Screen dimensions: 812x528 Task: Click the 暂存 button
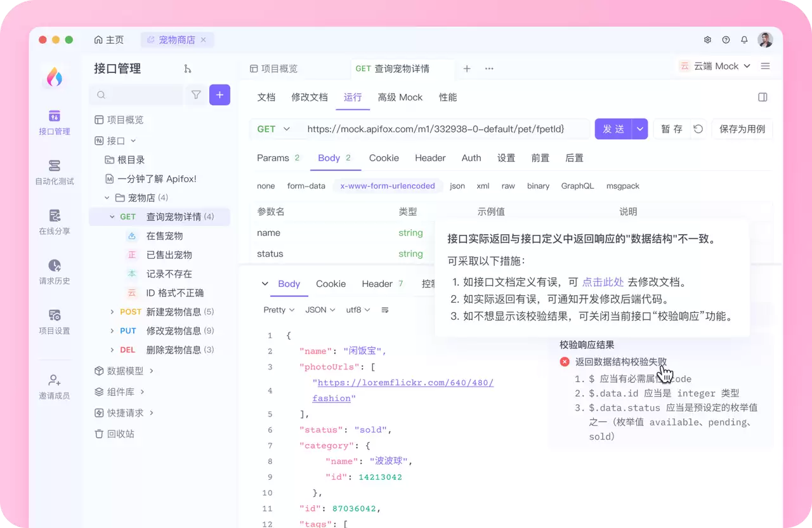click(x=672, y=129)
